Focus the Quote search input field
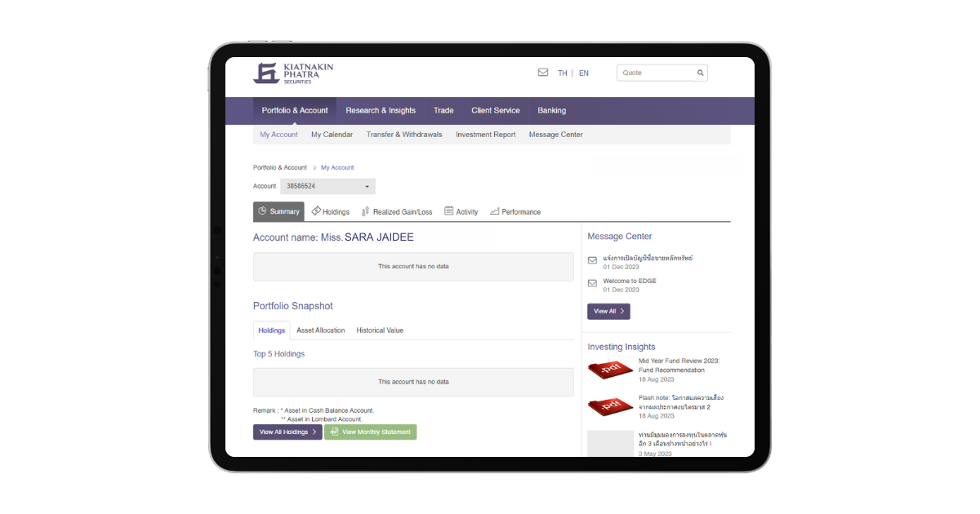Image resolution: width=980 pixels, height=514 pixels. 657,73
